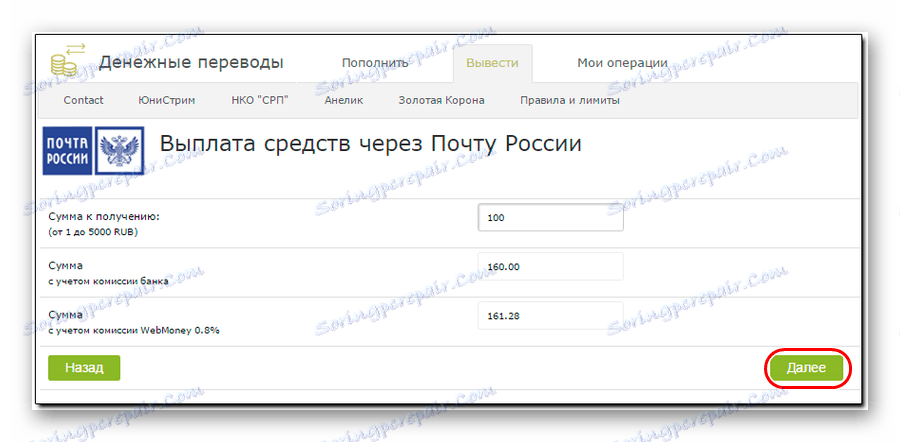Select Contact in the submenu
The image size is (900, 442).
[83, 100]
